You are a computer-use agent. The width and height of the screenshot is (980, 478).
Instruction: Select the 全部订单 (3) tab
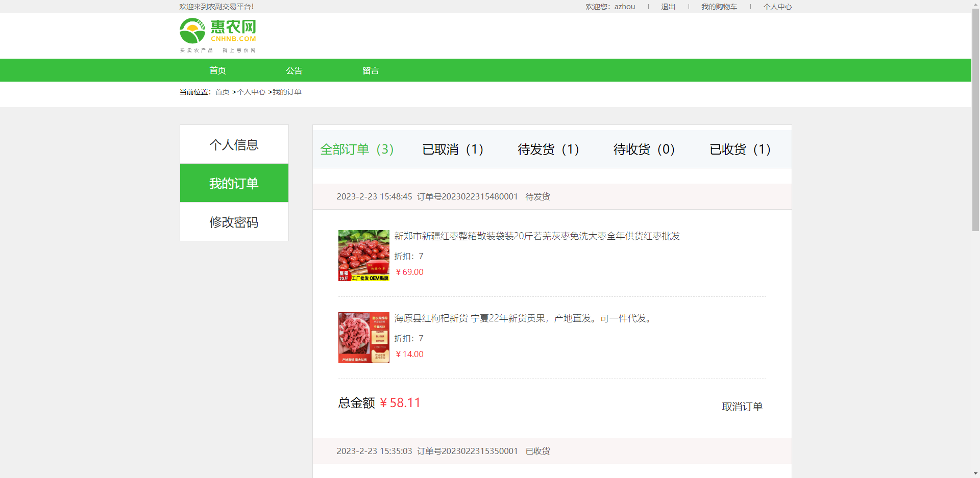point(357,149)
